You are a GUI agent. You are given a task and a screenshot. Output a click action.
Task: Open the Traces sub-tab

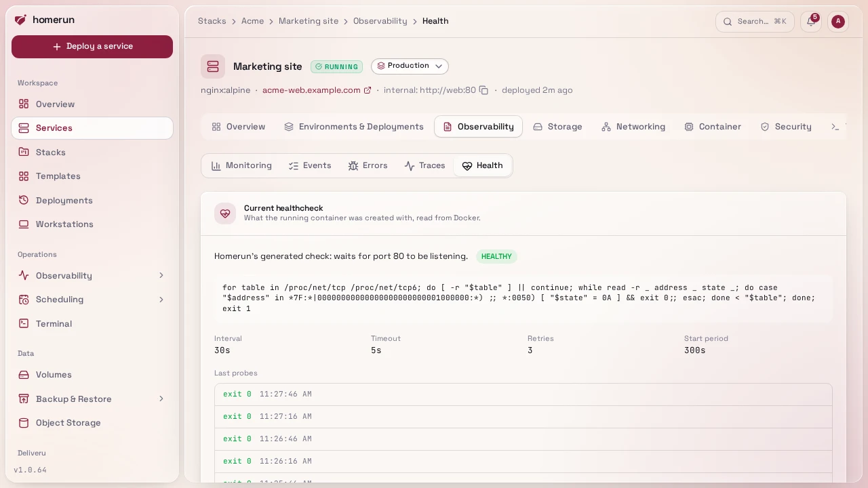(x=425, y=166)
